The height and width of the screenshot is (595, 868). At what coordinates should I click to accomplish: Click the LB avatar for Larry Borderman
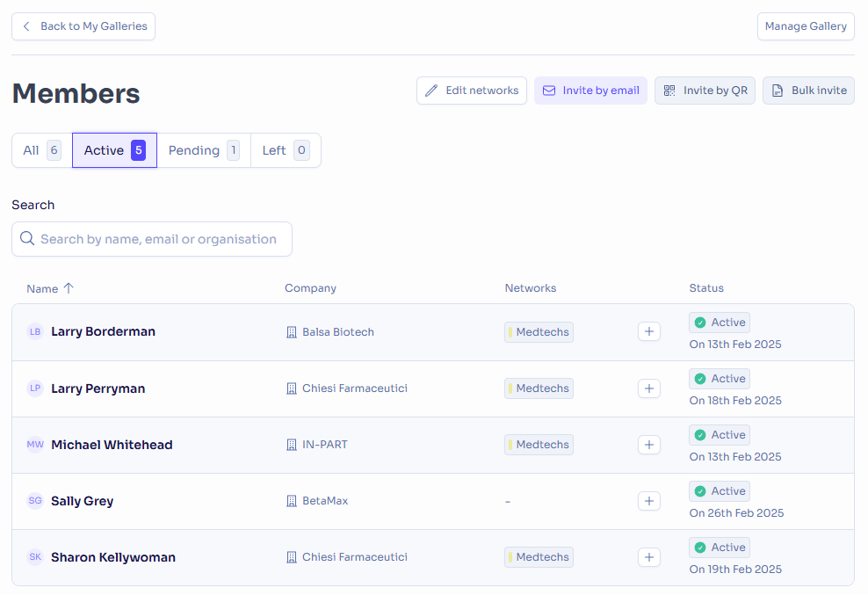click(35, 331)
